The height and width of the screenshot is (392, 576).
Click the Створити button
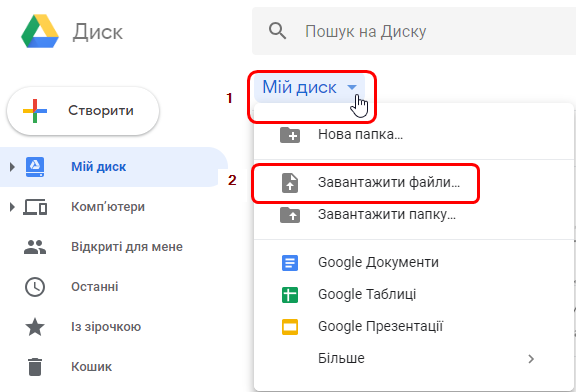click(83, 111)
